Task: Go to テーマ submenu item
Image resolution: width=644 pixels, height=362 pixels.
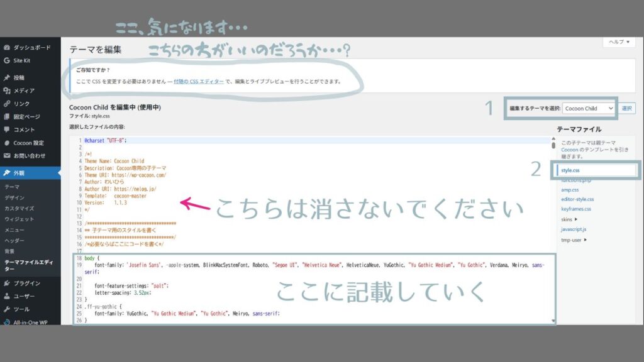Action: coord(12,187)
